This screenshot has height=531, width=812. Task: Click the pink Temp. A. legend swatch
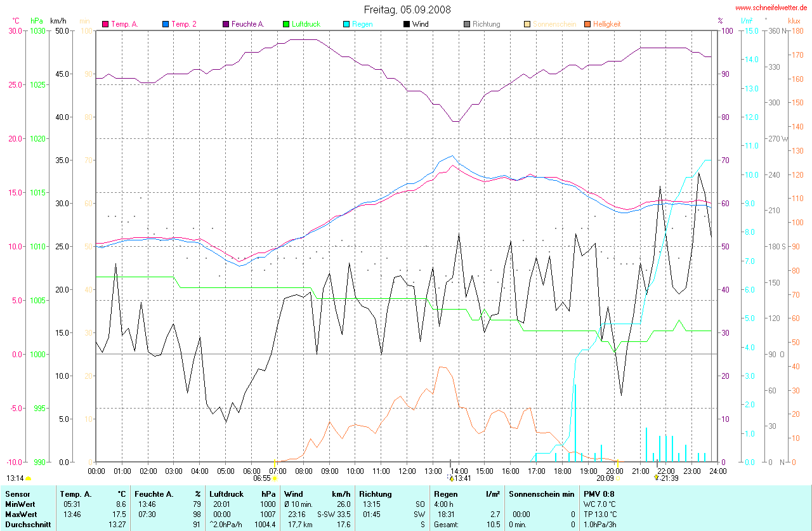[106, 24]
